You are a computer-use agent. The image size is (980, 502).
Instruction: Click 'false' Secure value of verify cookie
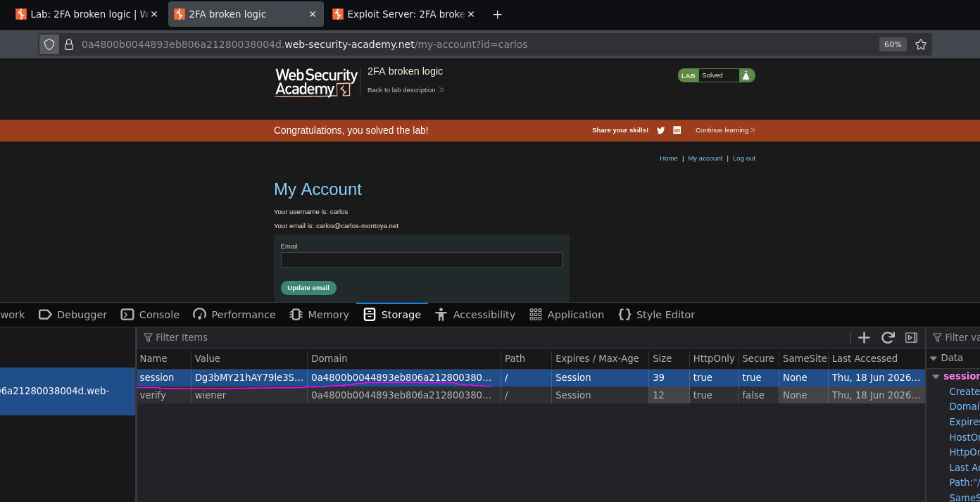(x=759, y=395)
